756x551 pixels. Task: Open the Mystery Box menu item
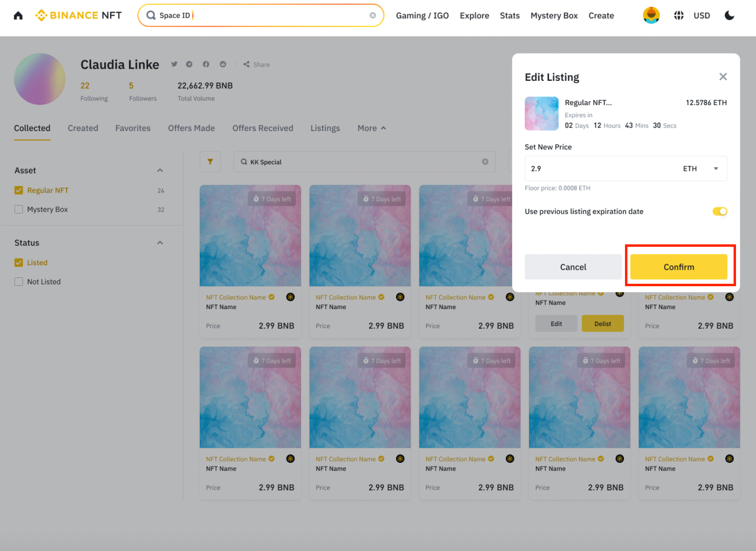coord(554,16)
